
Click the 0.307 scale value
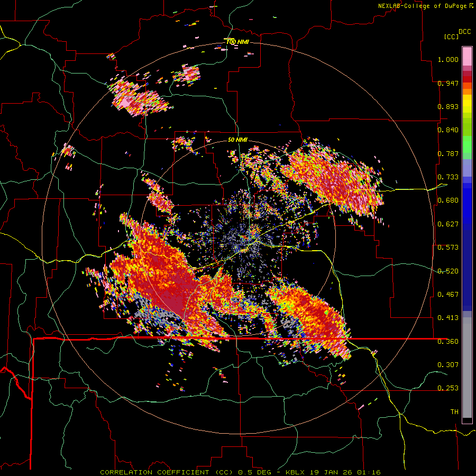(448, 364)
